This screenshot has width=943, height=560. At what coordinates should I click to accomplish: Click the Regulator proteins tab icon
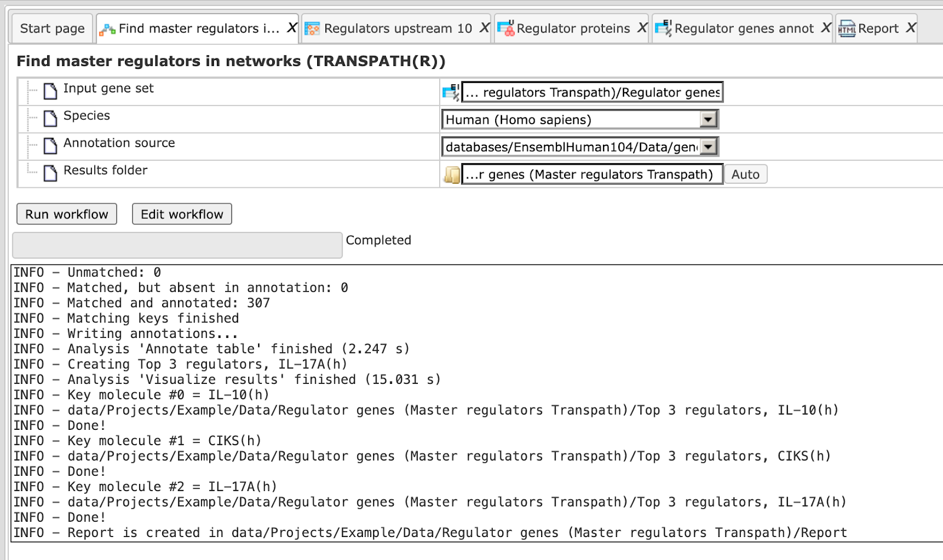(506, 28)
